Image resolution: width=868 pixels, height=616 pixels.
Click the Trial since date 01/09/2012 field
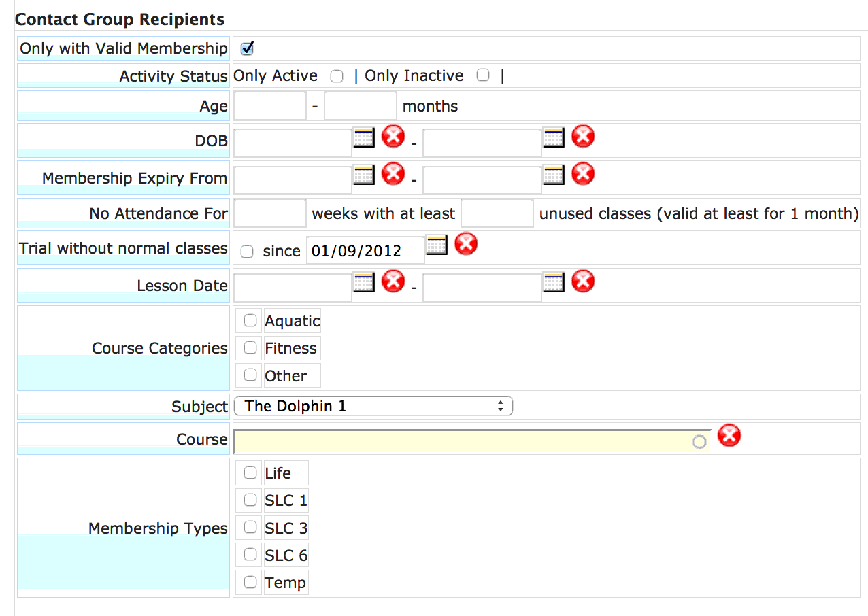(x=366, y=250)
